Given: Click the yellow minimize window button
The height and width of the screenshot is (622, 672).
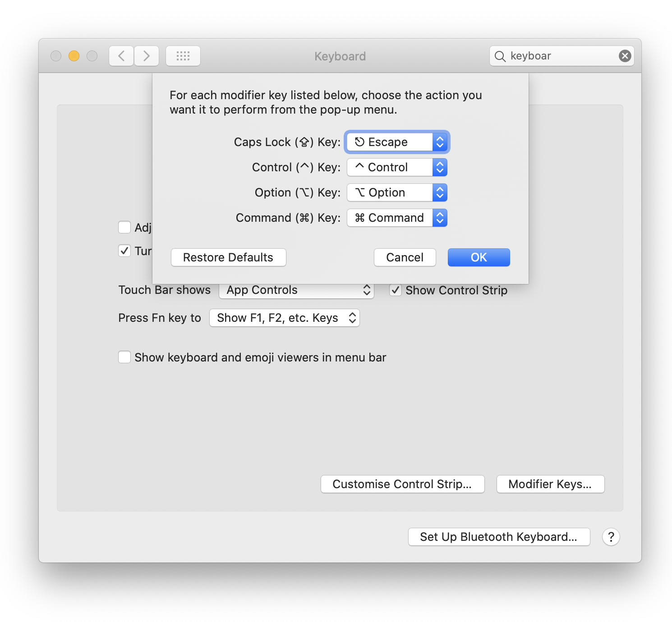Looking at the screenshot, I should click(74, 56).
